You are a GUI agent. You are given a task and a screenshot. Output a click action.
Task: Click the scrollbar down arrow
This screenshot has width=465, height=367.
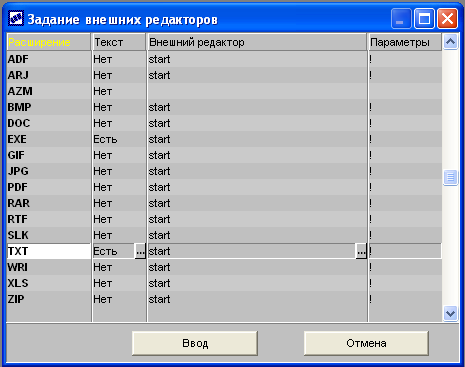click(450, 313)
